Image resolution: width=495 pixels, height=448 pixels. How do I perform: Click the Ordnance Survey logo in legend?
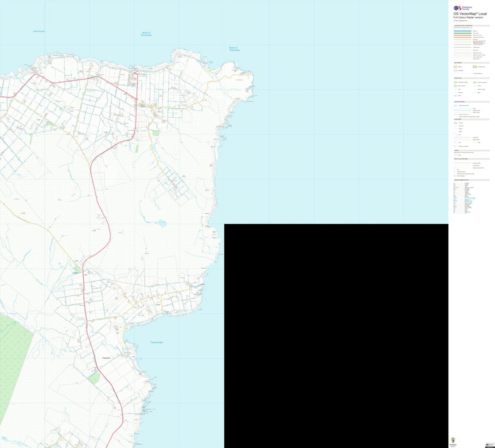463,8
